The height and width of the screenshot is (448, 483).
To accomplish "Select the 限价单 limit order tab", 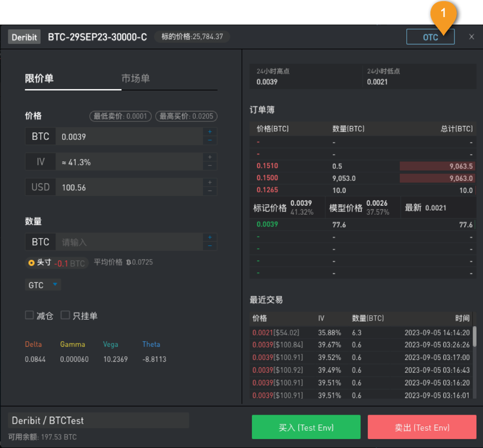I will pos(39,78).
